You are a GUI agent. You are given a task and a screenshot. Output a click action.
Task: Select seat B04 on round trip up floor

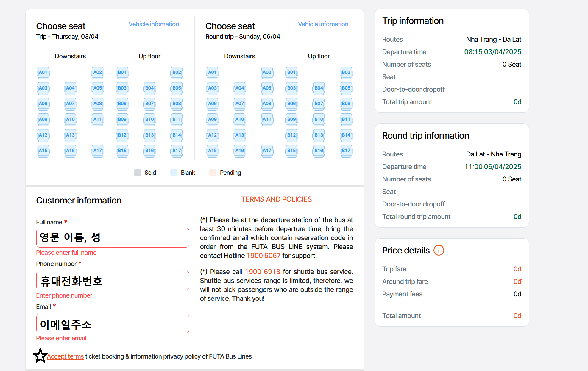(319, 88)
